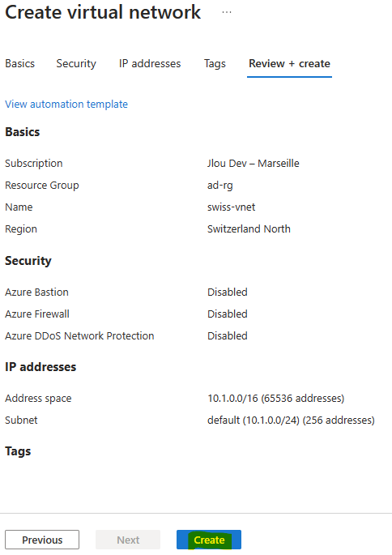Click the disabled Next button
The width and height of the screenshot is (392, 555).
(128, 540)
